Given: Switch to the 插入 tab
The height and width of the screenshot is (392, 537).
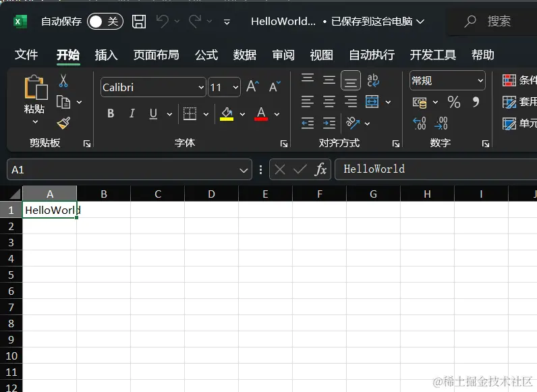Looking at the screenshot, I should pos(106,55).
